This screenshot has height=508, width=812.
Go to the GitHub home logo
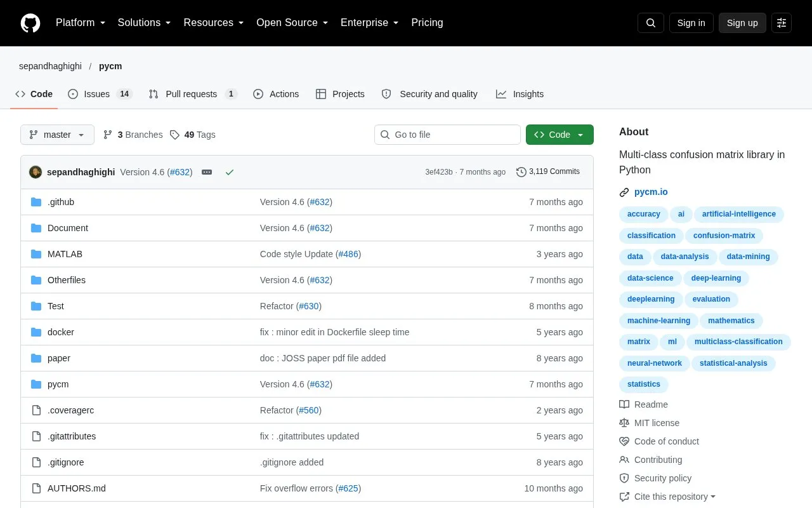point(30,23)
